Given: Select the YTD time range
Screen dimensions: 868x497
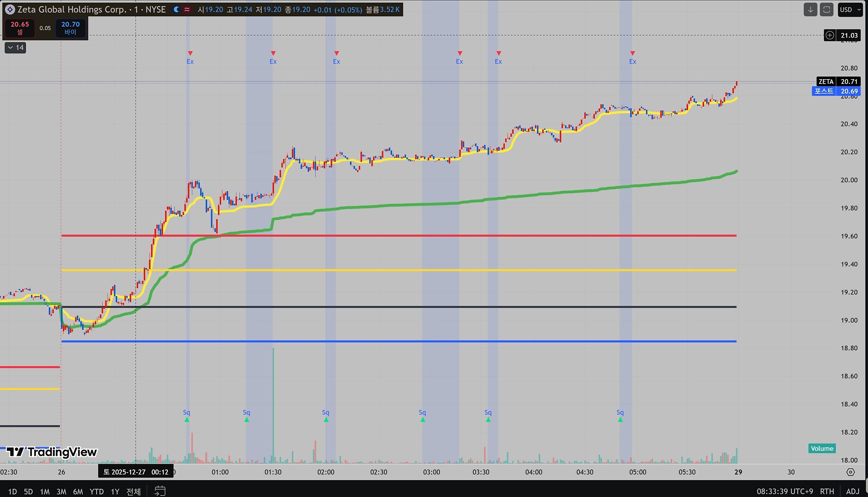Looking at the screenshot, I should pyautogui.click(x=96, y=492).
